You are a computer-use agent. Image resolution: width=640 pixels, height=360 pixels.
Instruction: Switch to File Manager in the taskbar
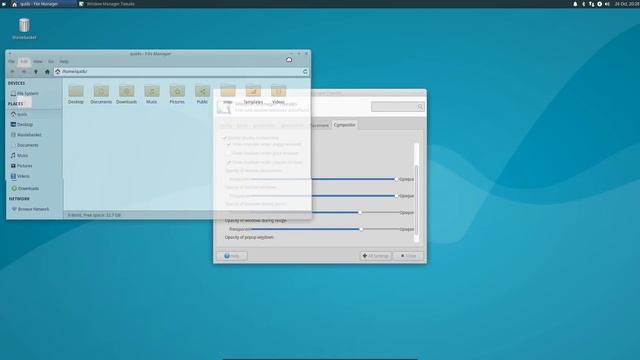pyautogui.click(x=43, y=4)
